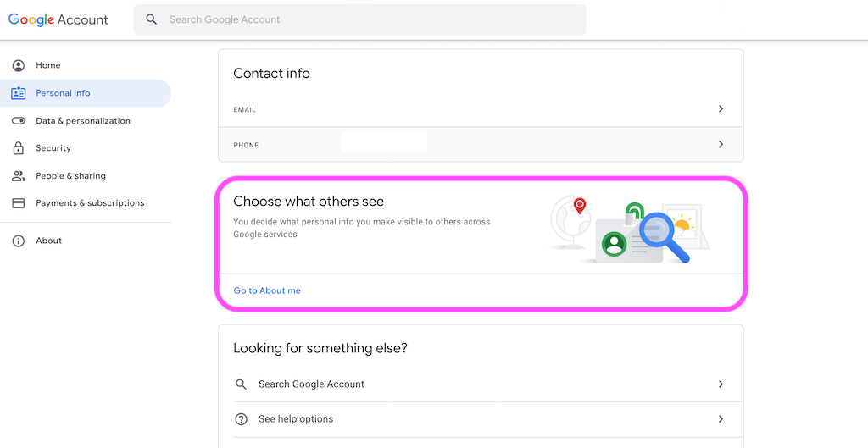Viewport: 868px width, 448px height.
Task: Click the See help options question icon
Action: pos(241,419)
